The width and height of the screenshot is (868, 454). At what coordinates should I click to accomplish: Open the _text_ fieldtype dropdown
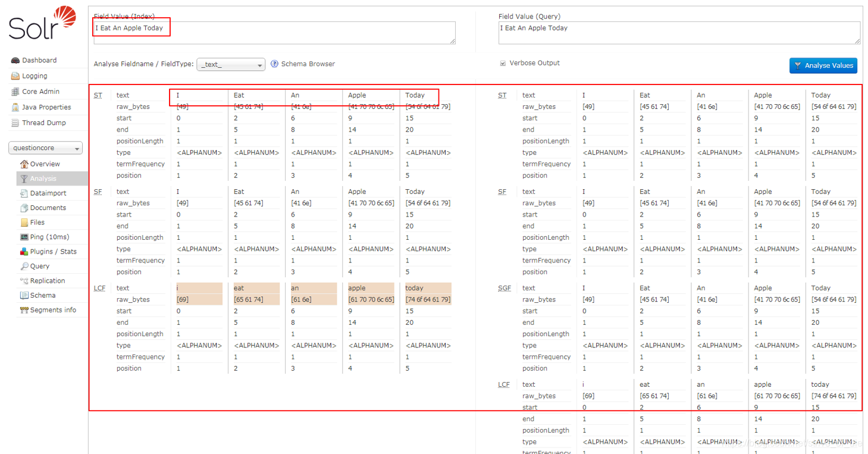pos(231,64)
